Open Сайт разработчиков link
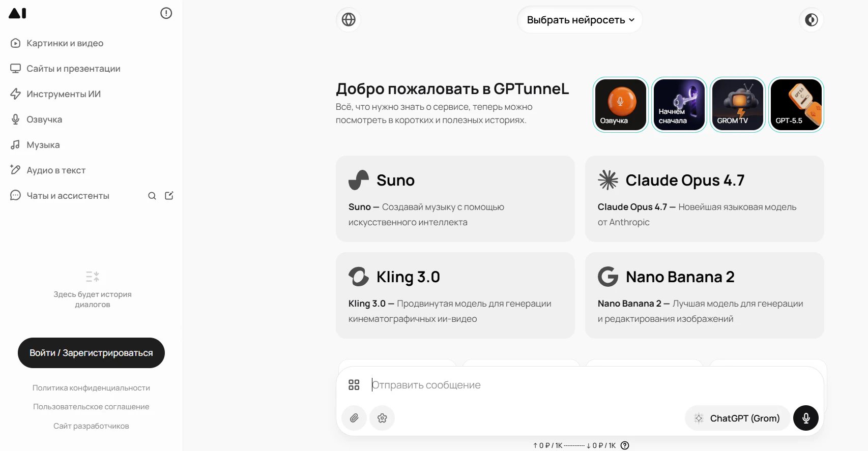The width and height of the screenshot is (868, 451). pyautogui.click(x=91, y=426)
